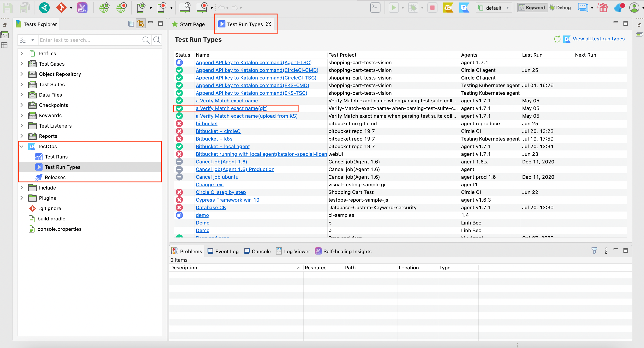The image size is (644, 348).
Task: Switch to the Debug perspective
Action: click(x=560, y=8)
